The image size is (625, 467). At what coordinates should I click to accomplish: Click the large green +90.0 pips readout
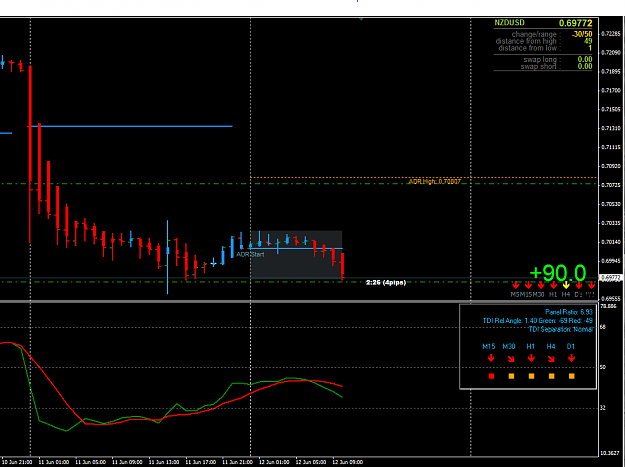point(558,273)
